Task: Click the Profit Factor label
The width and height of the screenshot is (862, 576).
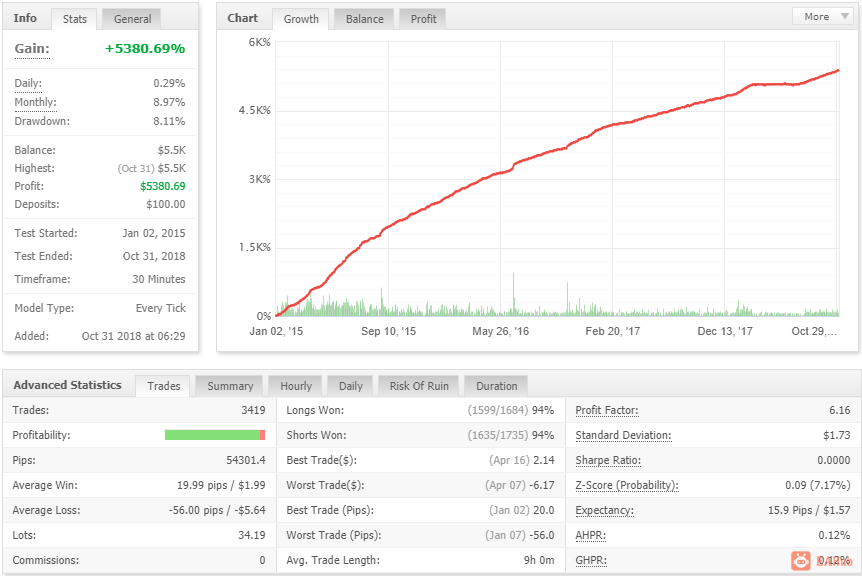Action: pyautogui.click(x=606, y=410)
